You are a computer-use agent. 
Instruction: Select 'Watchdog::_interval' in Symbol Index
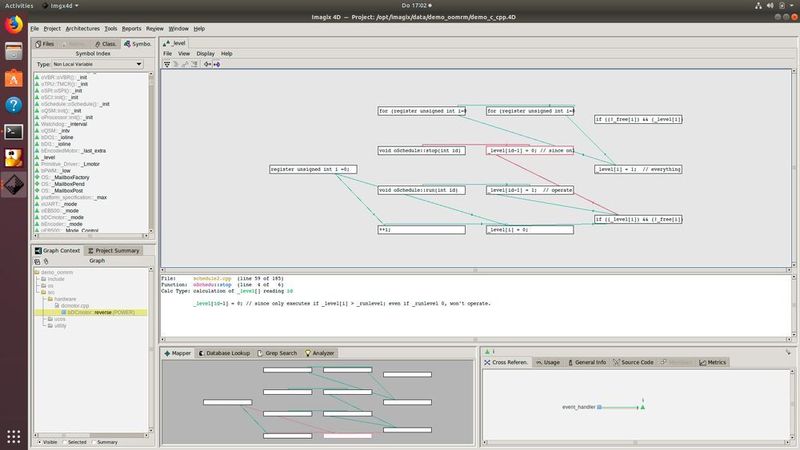[64, 124]
